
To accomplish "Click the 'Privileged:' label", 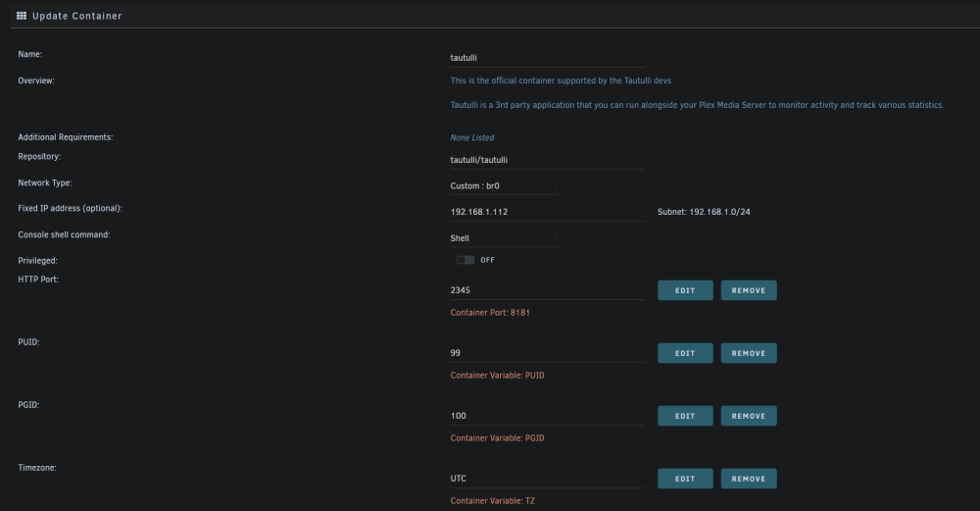I will pyautogui.click(x=37, y=261).
